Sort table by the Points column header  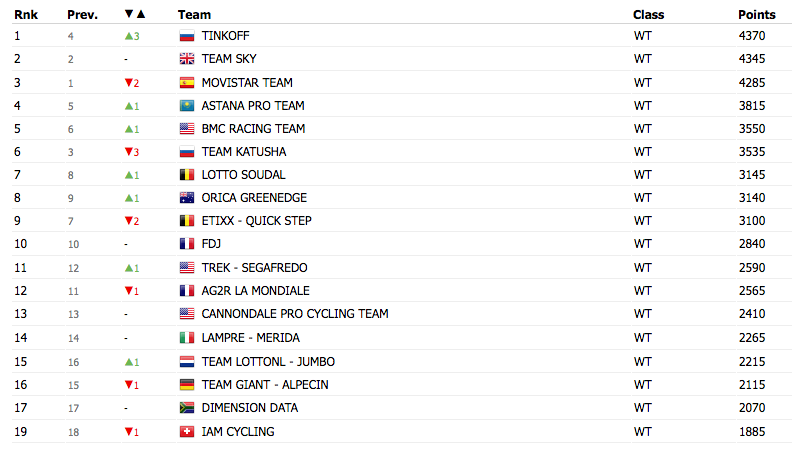click(x=757, y=15)
